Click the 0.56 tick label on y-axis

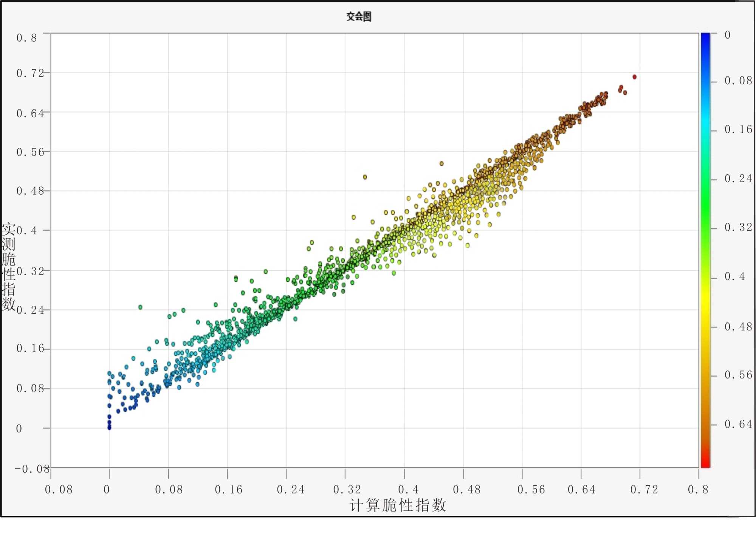(x=30, y=152)
